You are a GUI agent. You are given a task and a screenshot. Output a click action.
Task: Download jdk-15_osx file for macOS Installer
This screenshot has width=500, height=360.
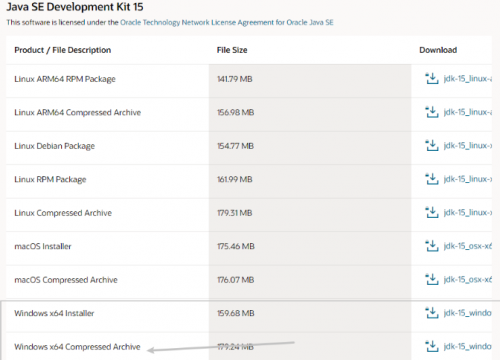tap(468, 246)
